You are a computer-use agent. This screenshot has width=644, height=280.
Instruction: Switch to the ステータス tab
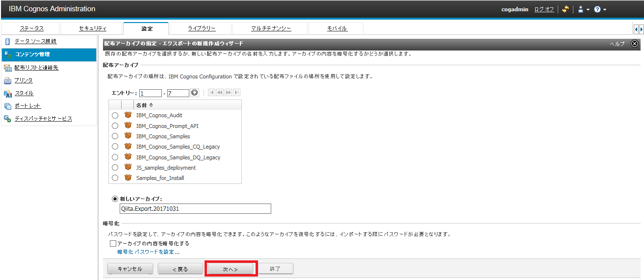[x=31, y=28]
